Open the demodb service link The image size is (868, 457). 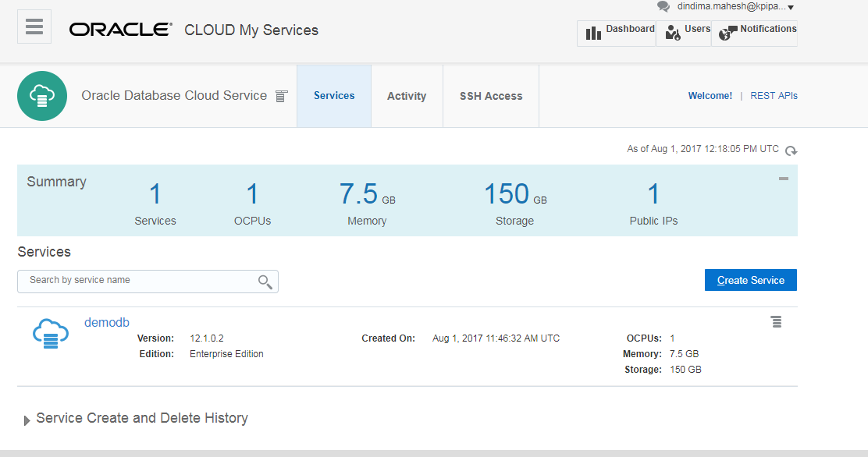point(107,322)
